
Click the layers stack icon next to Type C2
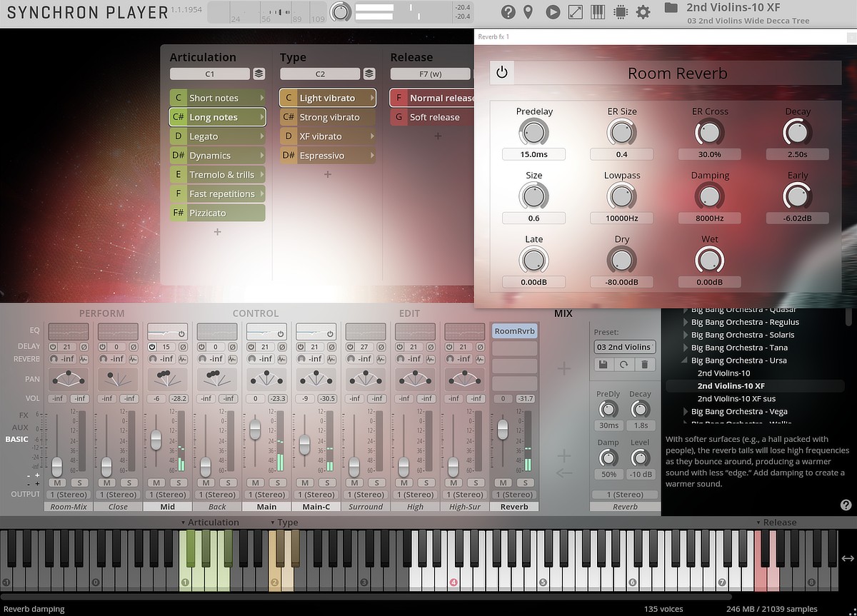click(x=369, y=74)
